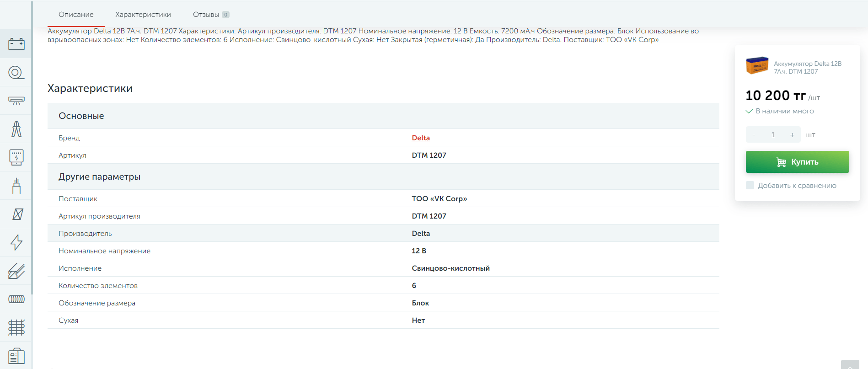The image size is (868, 369).
Task: Decrease quantity with minus button
Action: click(754, 135)
